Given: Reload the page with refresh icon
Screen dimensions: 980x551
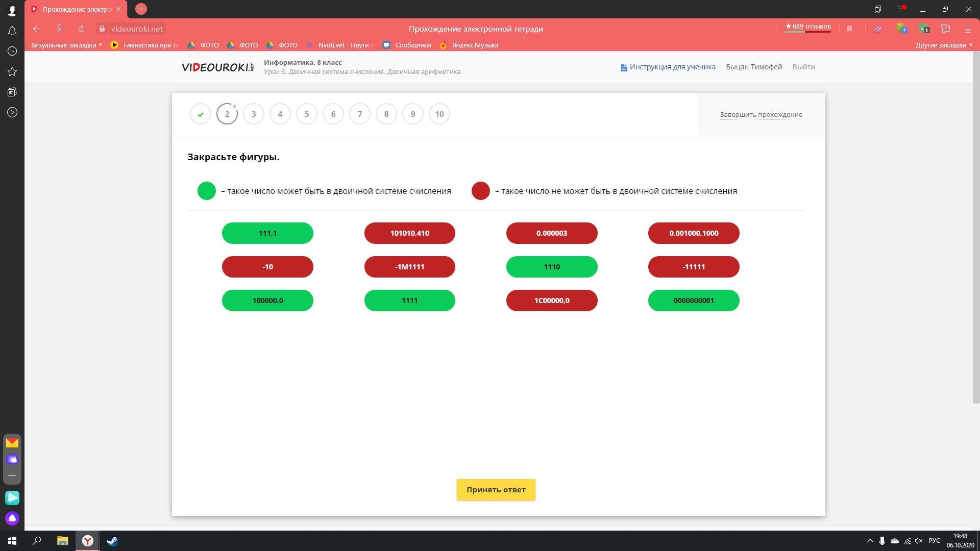Looking at the screenshot, I should point(81,29).
